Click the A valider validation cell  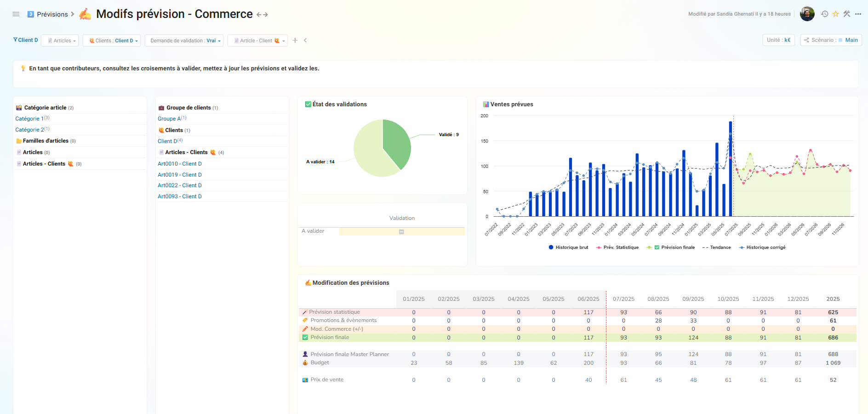click(401, 231)
